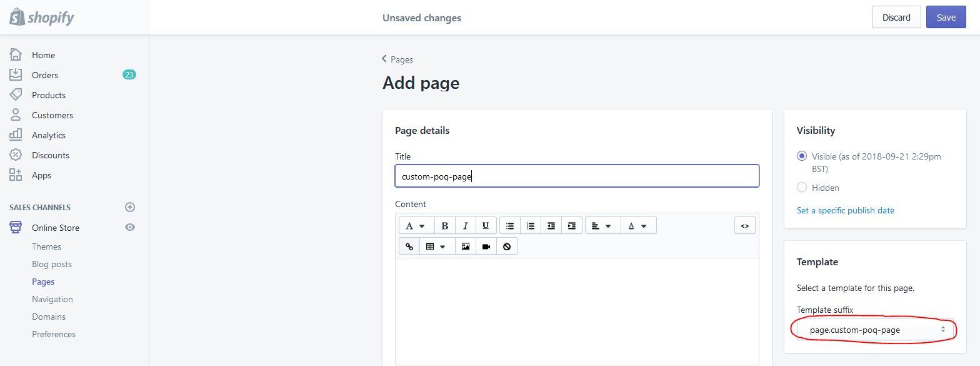Click the Discounts badge icon

16,155
